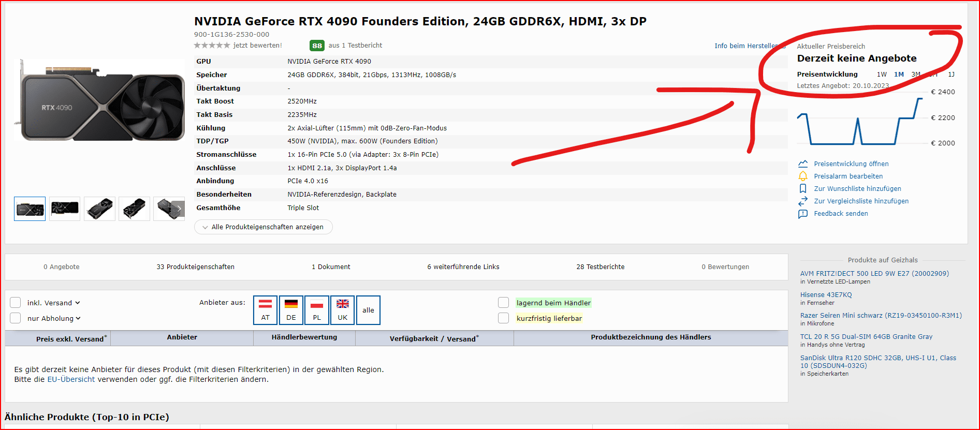Open the Preisentwicklung öffnen link
980x430 pixels.
851,164
